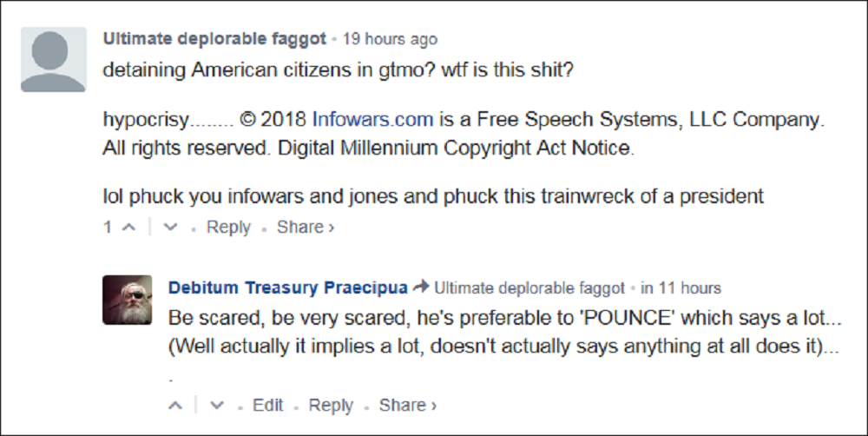Click the "19 hours ago" timestamp
Image resolution: width=868 pixels, height=436 pixels.
click(390, 39)
